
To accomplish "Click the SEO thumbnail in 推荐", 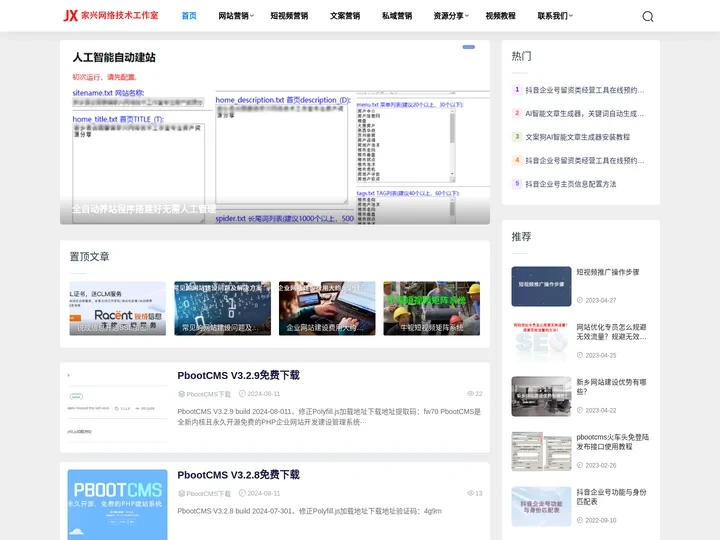I will pyautogui.click(x=541, y=341).
